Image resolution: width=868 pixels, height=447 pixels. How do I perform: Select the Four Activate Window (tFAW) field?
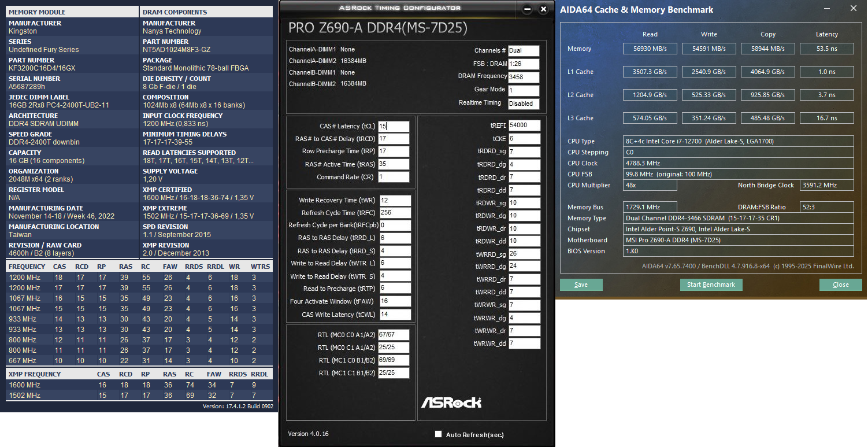(395, 301)
